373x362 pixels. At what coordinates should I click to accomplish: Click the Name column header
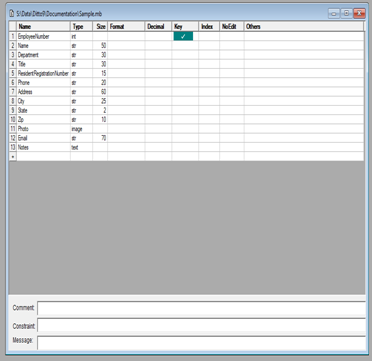coord(43,27)
